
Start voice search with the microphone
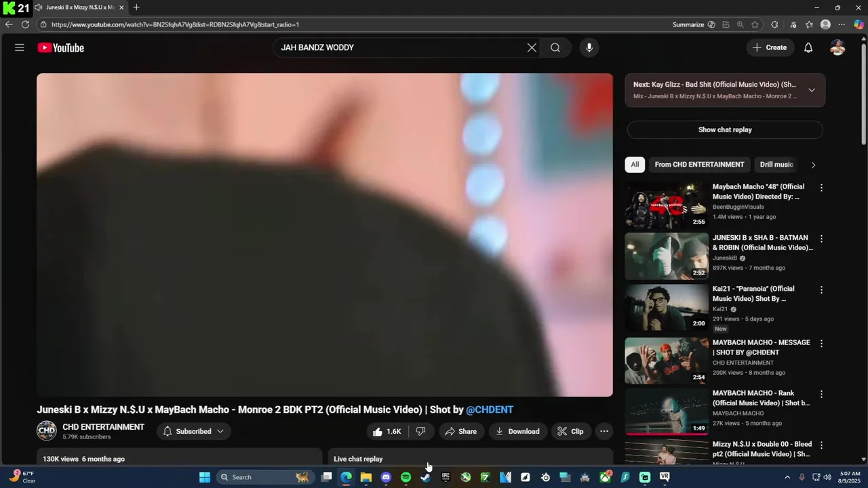click(x=589, y=47)
